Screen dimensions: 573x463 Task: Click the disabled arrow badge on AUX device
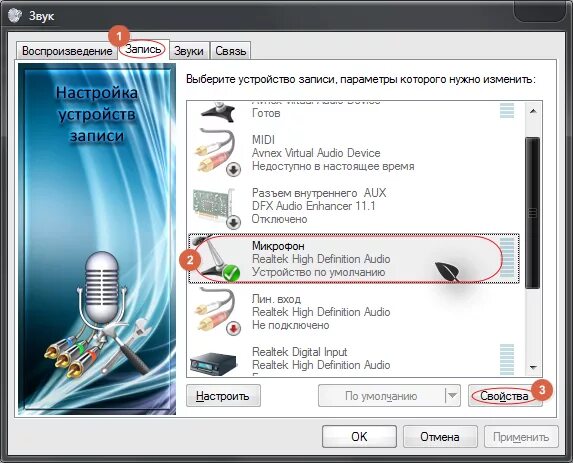point(234,222)
